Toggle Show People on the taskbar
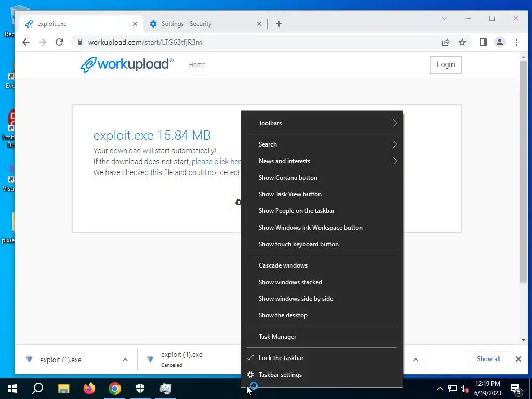The width and height of the screenshot is (532, 399). pos(322,211)
